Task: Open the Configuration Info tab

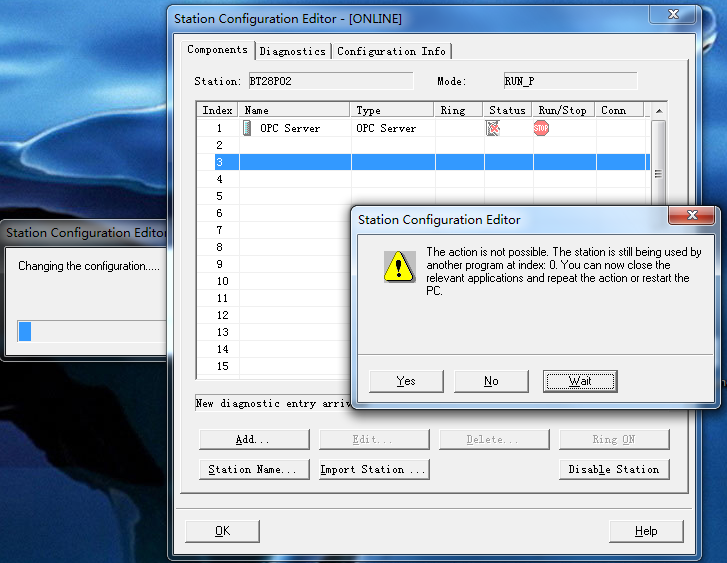Action: [391, 51]
